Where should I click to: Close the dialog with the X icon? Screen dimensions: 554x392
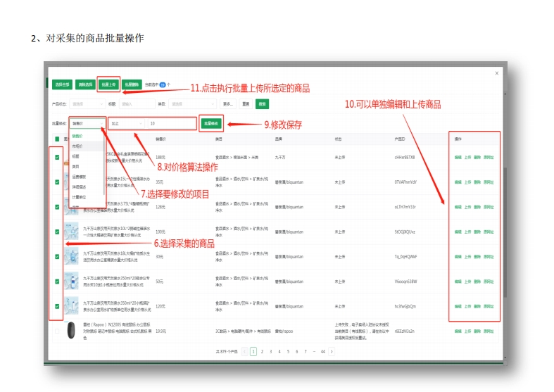click(x=496, y=72)
